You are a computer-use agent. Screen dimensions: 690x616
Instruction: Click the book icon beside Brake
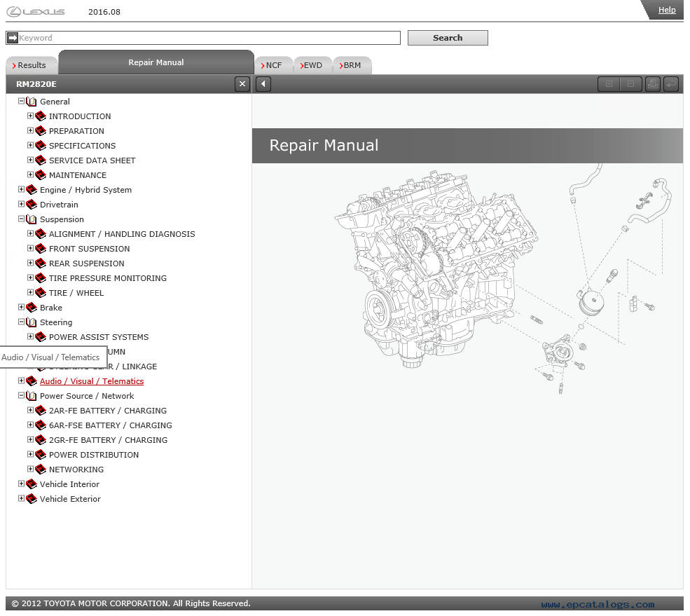[x=32, y=308]
